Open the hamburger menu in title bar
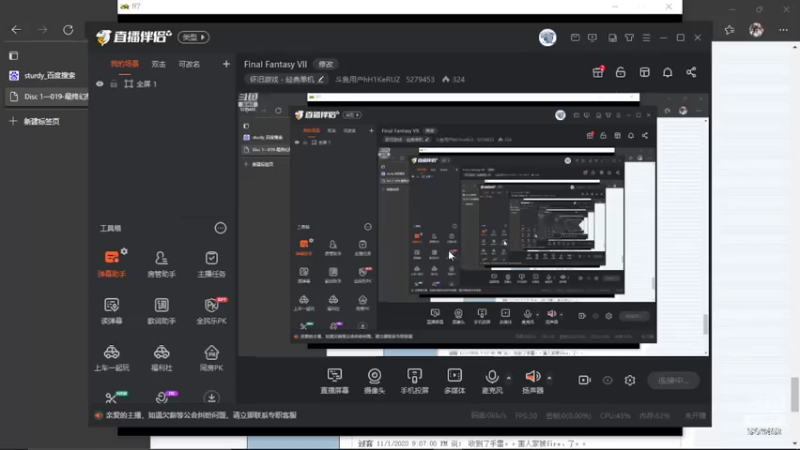Viewport: 800px width, 450px height. pos(646,38)
